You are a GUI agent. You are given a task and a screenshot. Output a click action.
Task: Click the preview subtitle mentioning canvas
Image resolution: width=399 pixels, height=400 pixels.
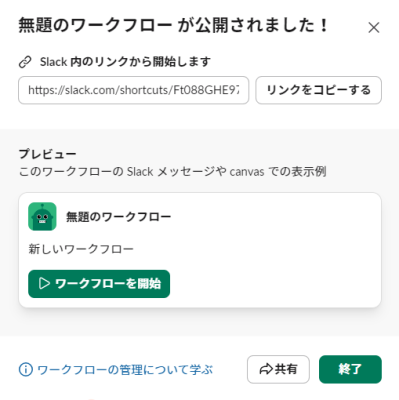click(172, 172)
